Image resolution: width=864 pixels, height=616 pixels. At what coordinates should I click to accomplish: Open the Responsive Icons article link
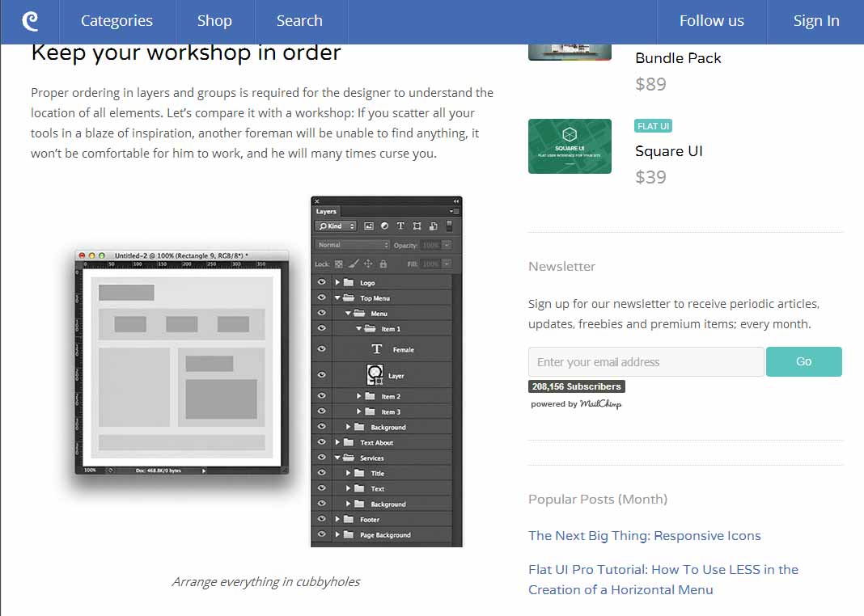tap(644, 535)
